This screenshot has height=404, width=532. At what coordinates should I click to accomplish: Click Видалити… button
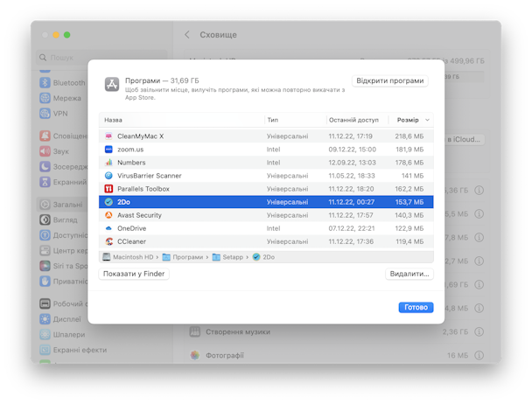409,274
